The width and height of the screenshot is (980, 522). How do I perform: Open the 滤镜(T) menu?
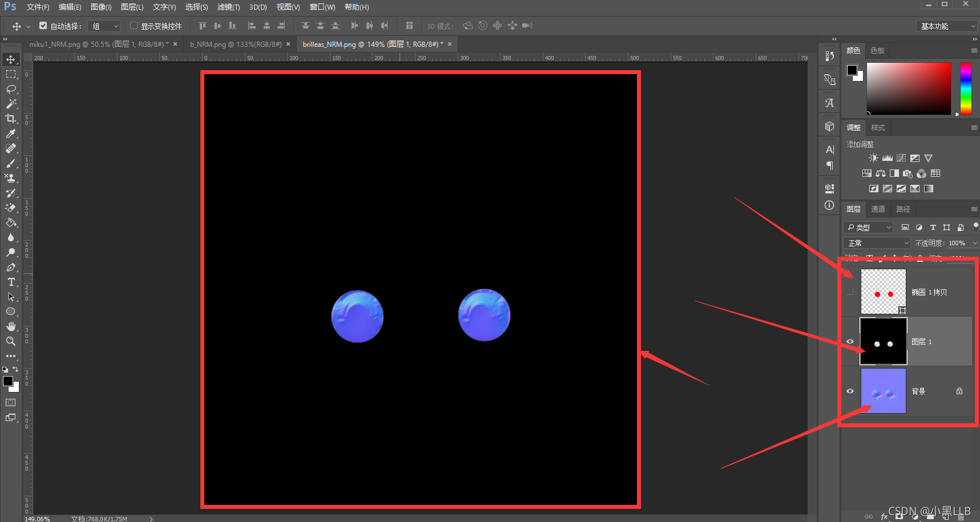(228, 7)
